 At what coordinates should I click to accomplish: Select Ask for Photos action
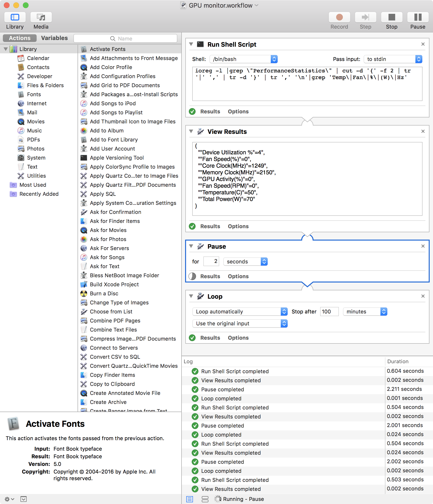click(x=130, y=239)
